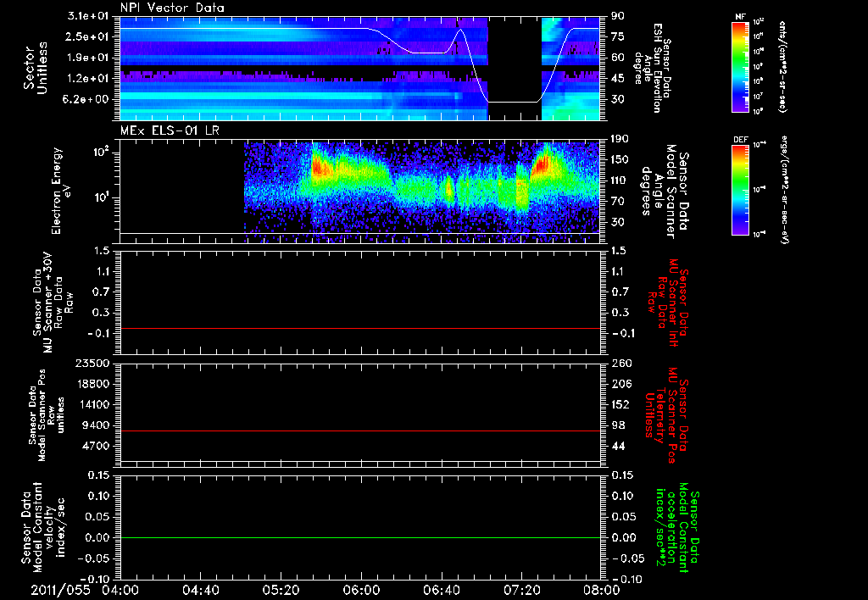Click the green line in the velocity panel

[360, 537]
